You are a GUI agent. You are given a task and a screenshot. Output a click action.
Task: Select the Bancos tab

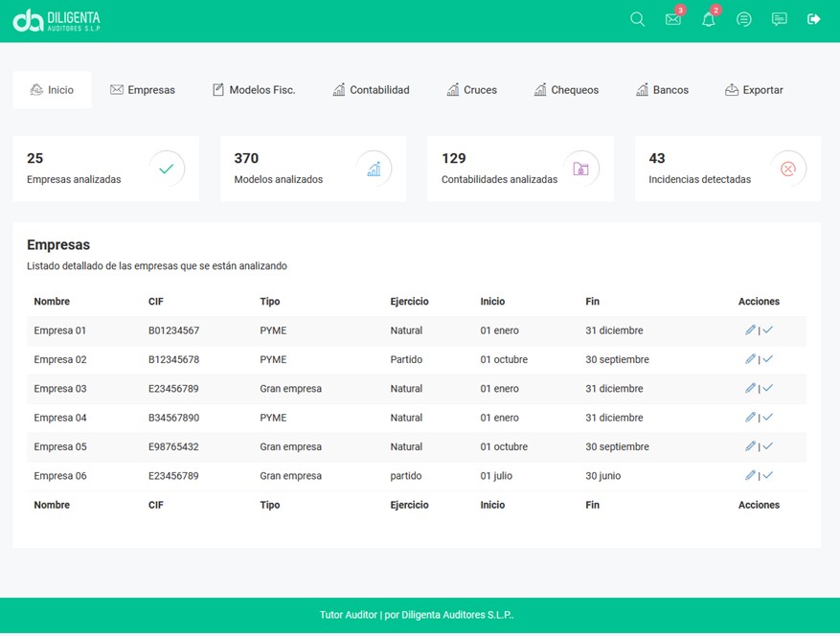point(662,90)
